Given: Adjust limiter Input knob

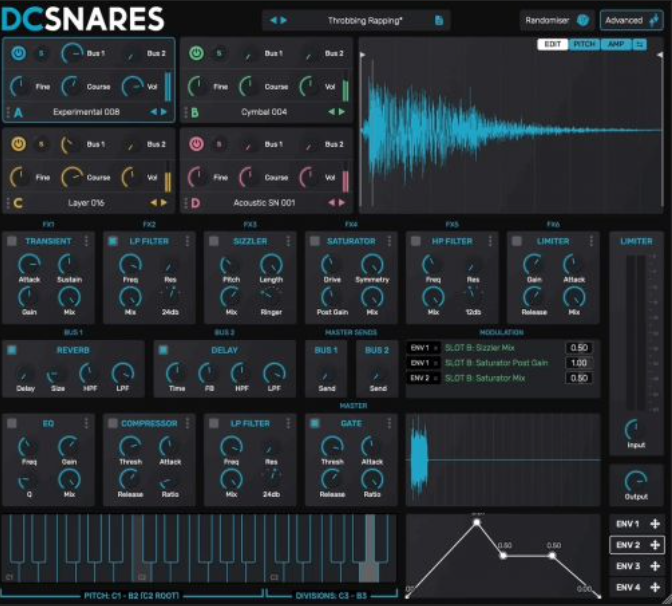Looking at the screenshot, I should tap(636, 430).
